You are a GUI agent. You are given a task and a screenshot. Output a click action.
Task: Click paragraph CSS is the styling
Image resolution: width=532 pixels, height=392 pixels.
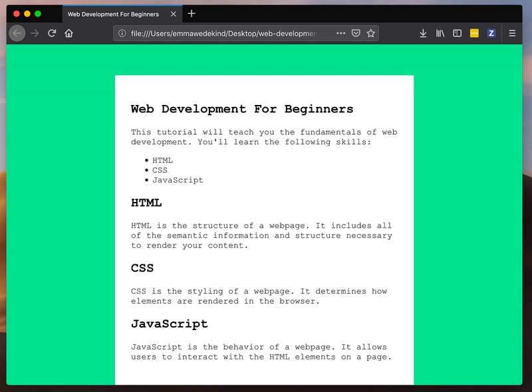click(259, 296)
